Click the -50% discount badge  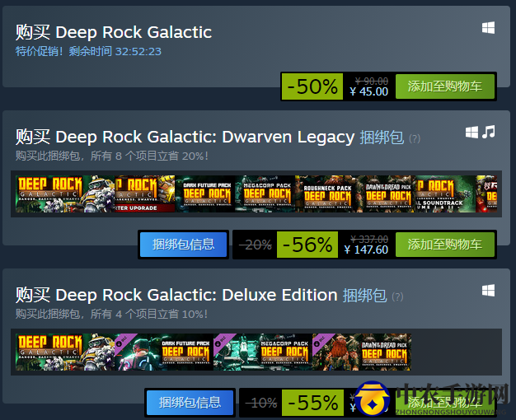pos(312,86)
